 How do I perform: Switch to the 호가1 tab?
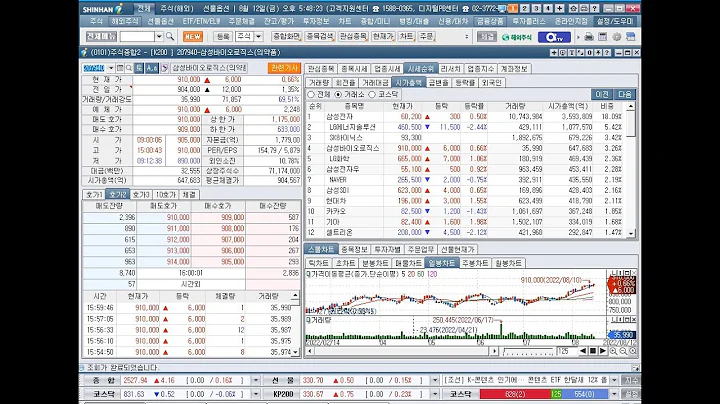pos(94,195)
